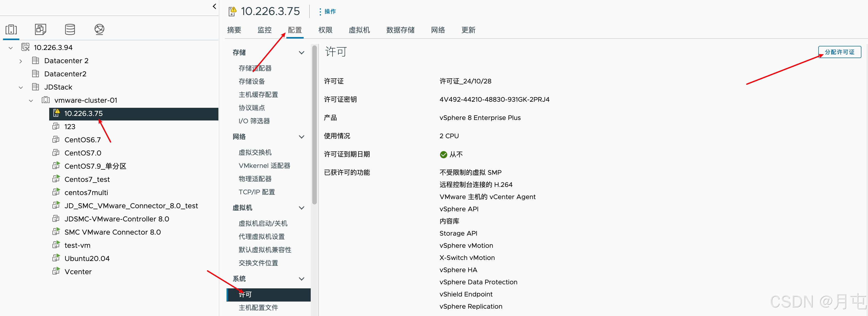Viewport: 868px width, 316px height.
Task: Open the Networking inventory view icon
Action: pos(99,30)
